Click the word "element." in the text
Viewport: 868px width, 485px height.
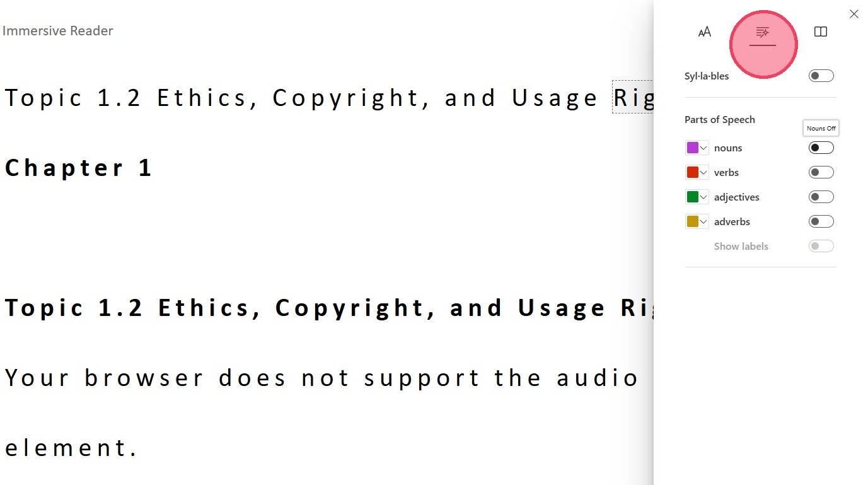click(71, 448)
